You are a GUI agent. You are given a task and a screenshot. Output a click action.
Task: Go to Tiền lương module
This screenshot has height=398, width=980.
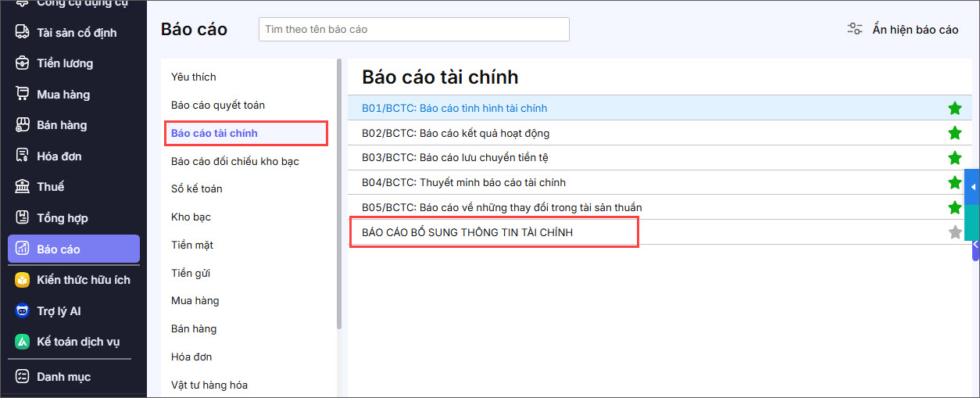point(65,63)
